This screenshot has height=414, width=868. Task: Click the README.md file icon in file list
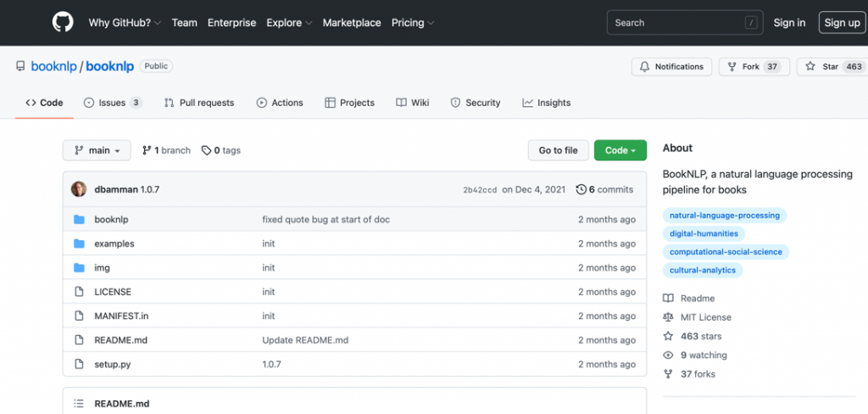pyautogui.click(x=79, y=339)
